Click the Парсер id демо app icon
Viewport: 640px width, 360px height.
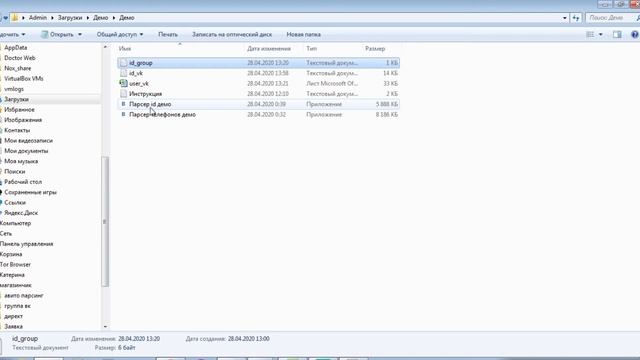(123, 104)
